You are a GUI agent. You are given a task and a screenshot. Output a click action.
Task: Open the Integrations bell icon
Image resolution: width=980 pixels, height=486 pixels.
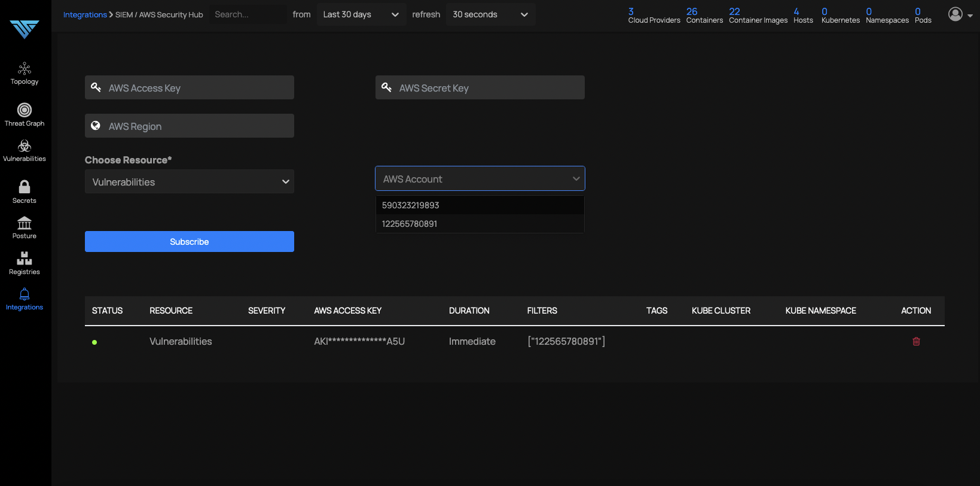[25, 294]
